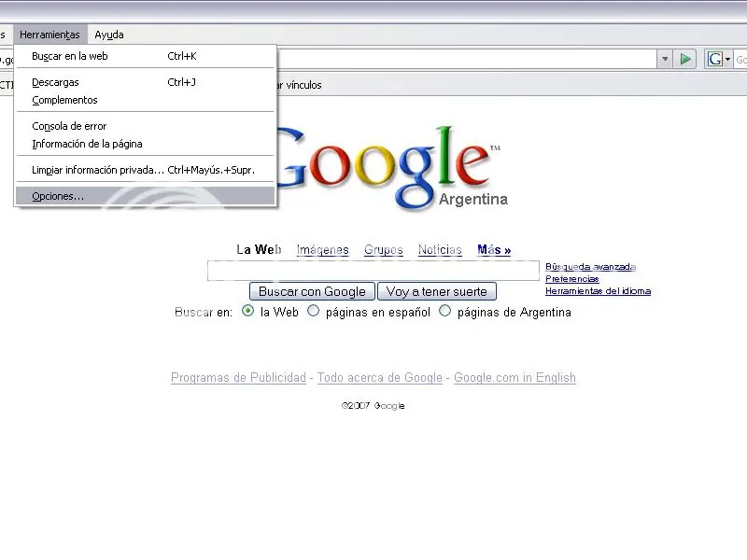Click the Buscar con Google button
Screen dimensions: 747x560
pyautogui.click(x=312, y=291)
